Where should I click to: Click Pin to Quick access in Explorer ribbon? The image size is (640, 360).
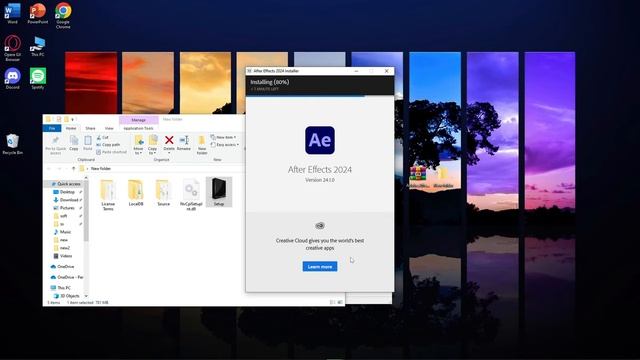(x=56, y=145)
